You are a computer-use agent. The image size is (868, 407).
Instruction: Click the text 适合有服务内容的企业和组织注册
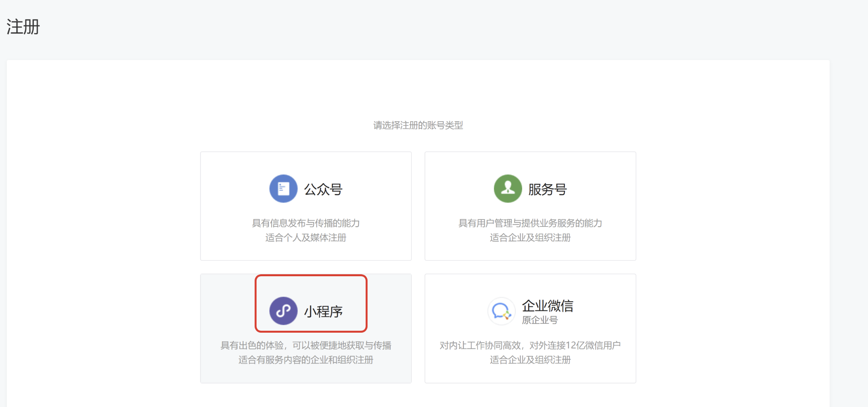pos(306,360)
